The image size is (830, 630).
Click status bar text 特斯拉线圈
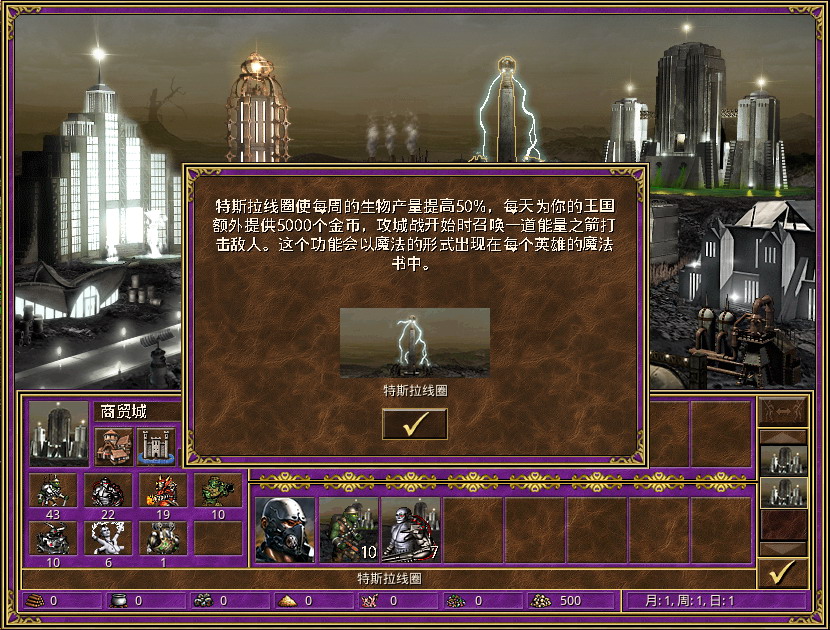pos(390,578)
